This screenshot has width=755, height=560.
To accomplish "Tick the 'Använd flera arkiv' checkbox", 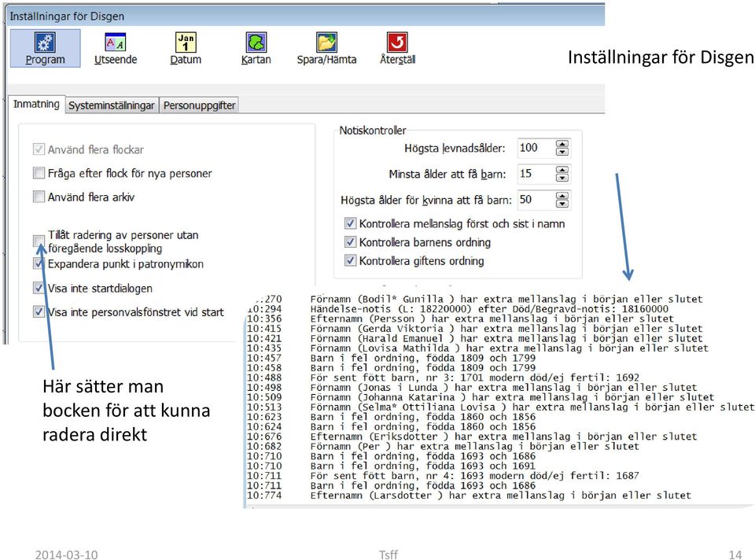I will click(x=39, y=197).
